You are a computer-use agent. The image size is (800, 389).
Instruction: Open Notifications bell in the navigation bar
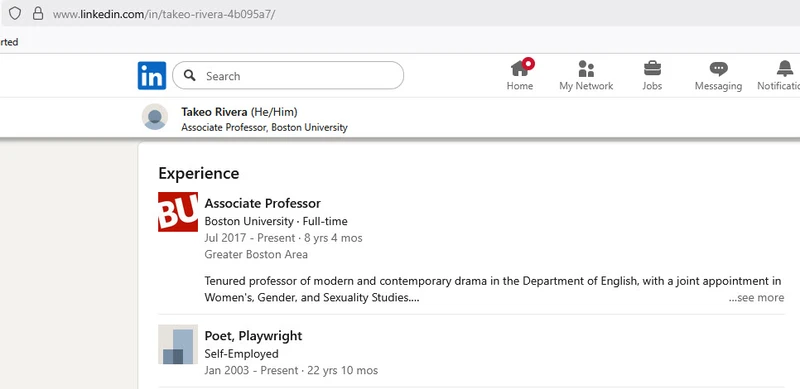pyautogui.click(x=780, y=75)
